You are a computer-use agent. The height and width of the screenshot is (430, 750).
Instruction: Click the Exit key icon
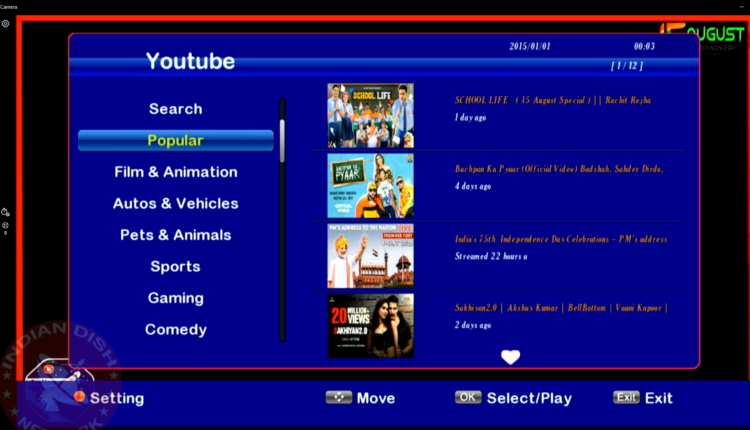click(626, 397)
